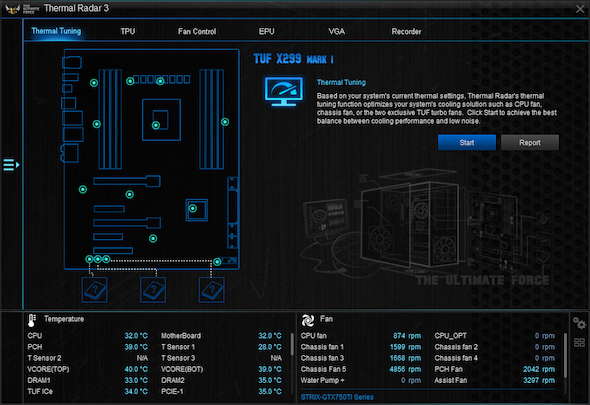Click the first external thermal sensor icon
Screen dimensions: 590x405
(x=95, y=290)
